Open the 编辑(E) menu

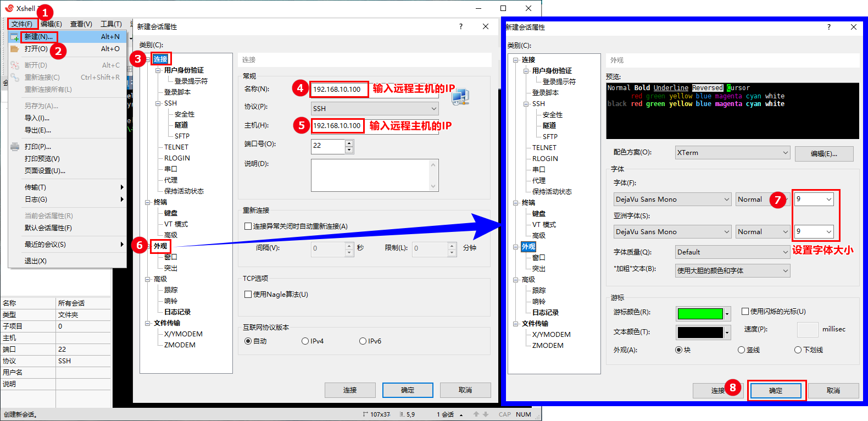51,24
